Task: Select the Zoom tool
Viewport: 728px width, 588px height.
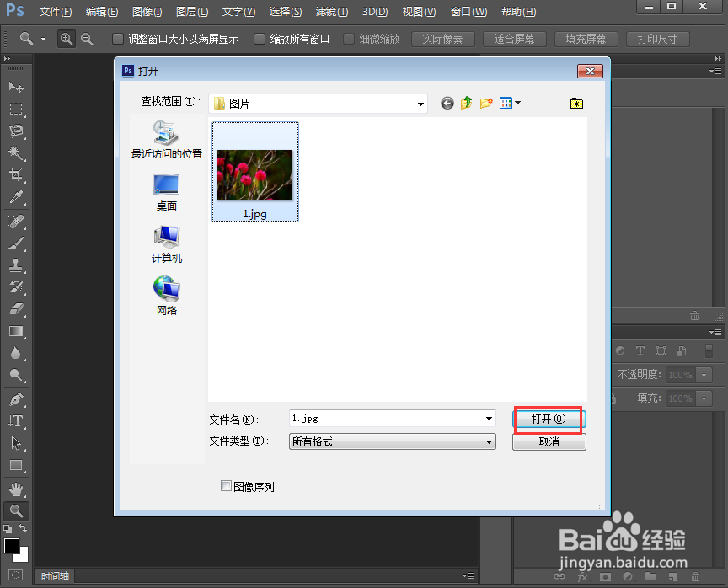Action: click(15, 510)
